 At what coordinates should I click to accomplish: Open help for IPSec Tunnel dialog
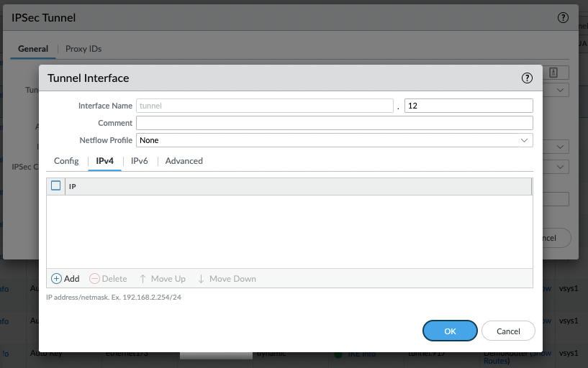563,17
